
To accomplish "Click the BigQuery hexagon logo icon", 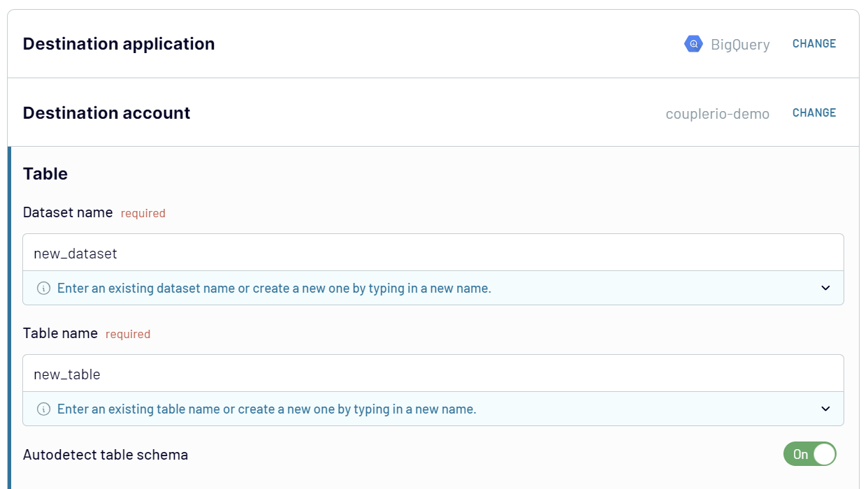I will (x=693, y=44).
